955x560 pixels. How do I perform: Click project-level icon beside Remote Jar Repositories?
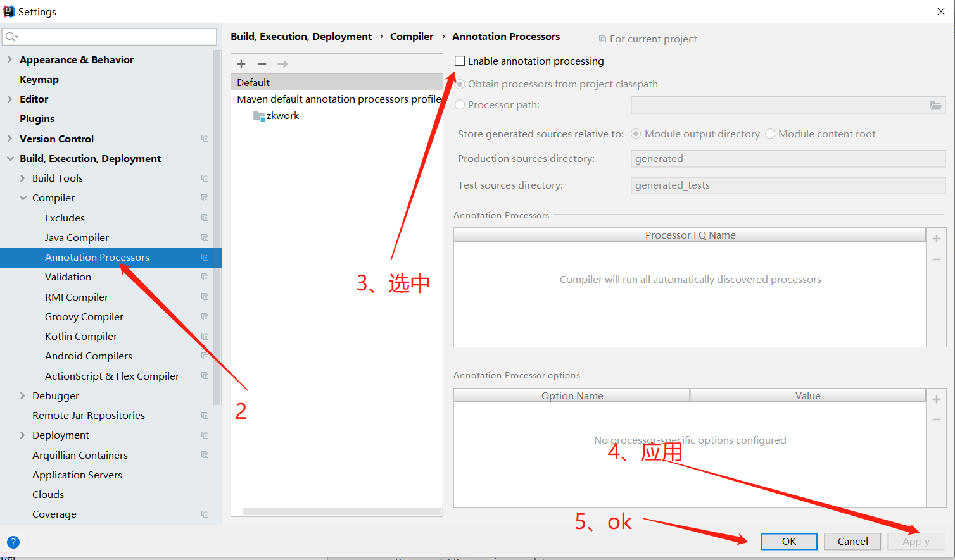205,416
